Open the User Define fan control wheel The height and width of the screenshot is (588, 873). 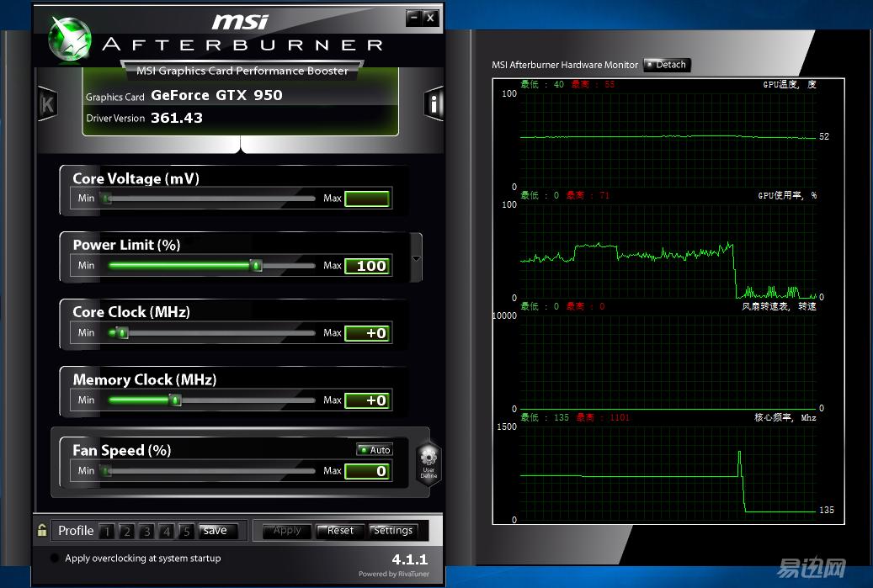point(428,462)
